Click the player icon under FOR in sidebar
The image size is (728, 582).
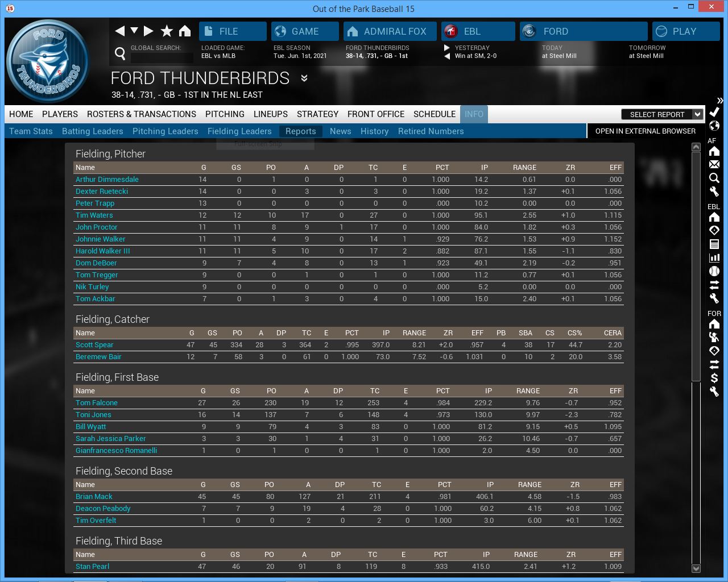point(714,337)
